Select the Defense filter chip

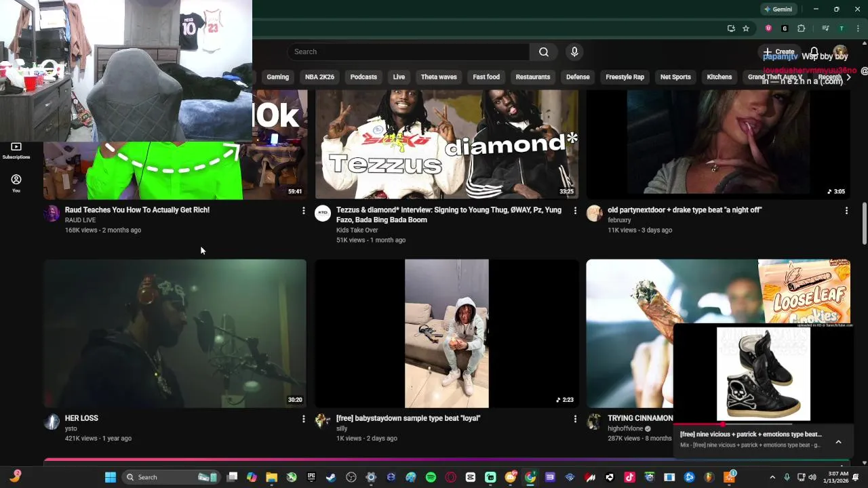point(578,77)
